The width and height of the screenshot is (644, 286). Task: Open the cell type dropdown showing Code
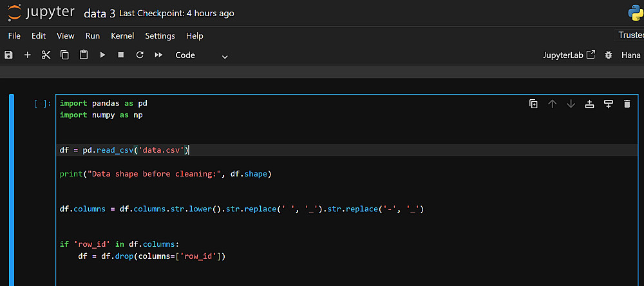click(202, 55)
